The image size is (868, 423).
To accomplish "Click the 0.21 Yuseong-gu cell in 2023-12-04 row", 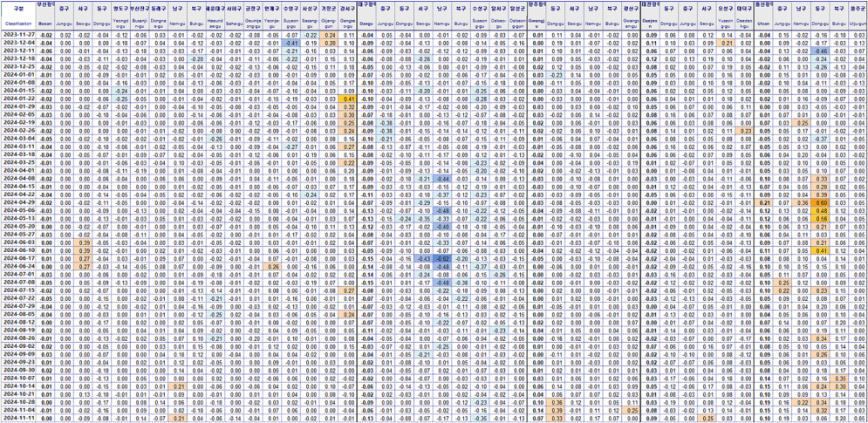I will tap(725, 43).
